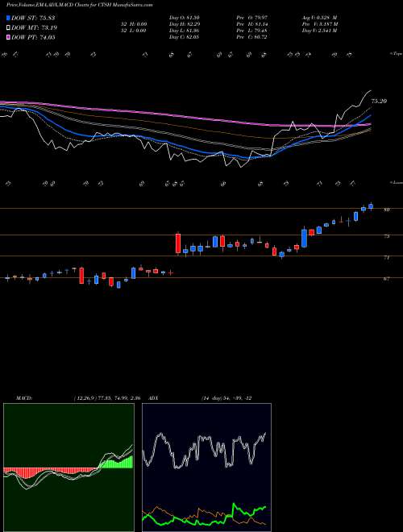
Task: Open the dark blue ADX indicator chart
Action: 206,468
